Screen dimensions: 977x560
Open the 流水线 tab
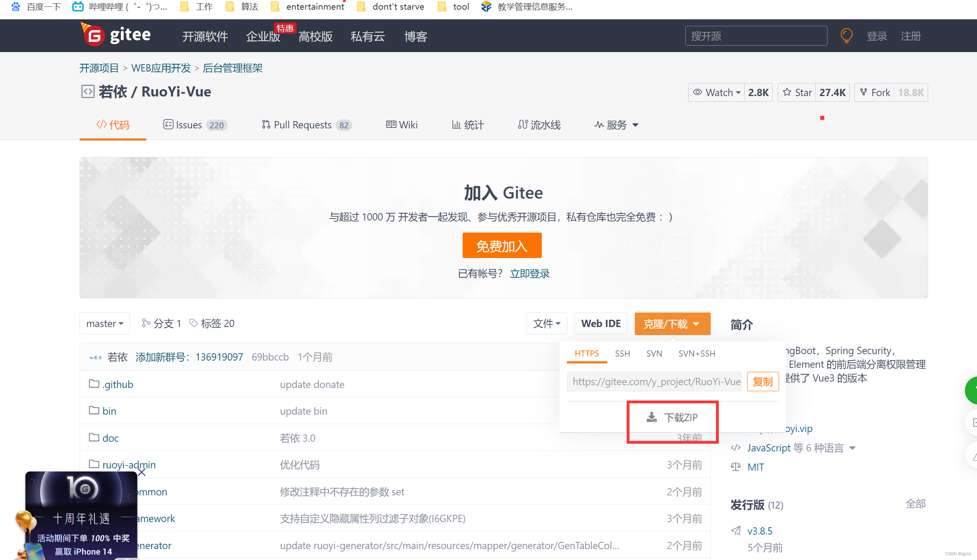[x=539, y=125]
